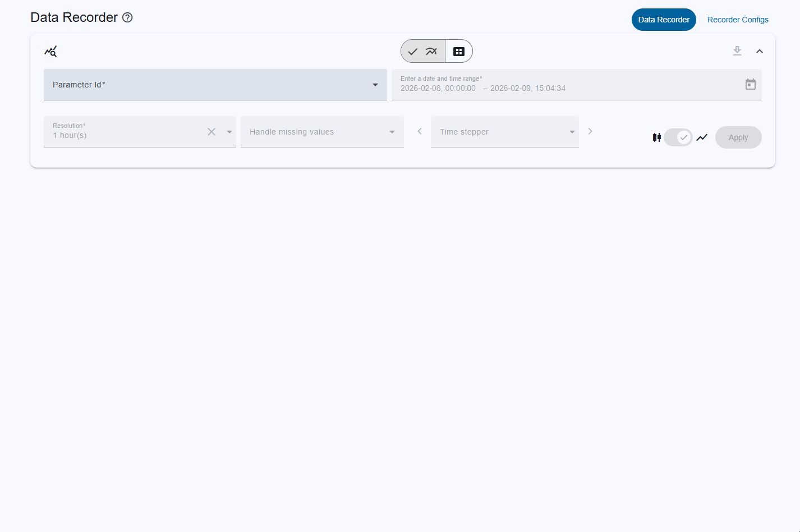This screenshot has height=532, width=800.
Task: Toggle the chart type switch
Action: point(678,137)
